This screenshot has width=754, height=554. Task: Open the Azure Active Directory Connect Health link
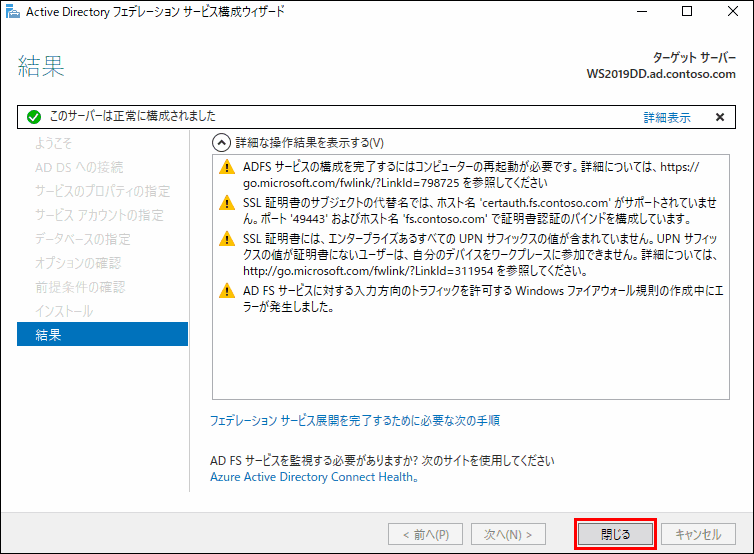[314, 477]
